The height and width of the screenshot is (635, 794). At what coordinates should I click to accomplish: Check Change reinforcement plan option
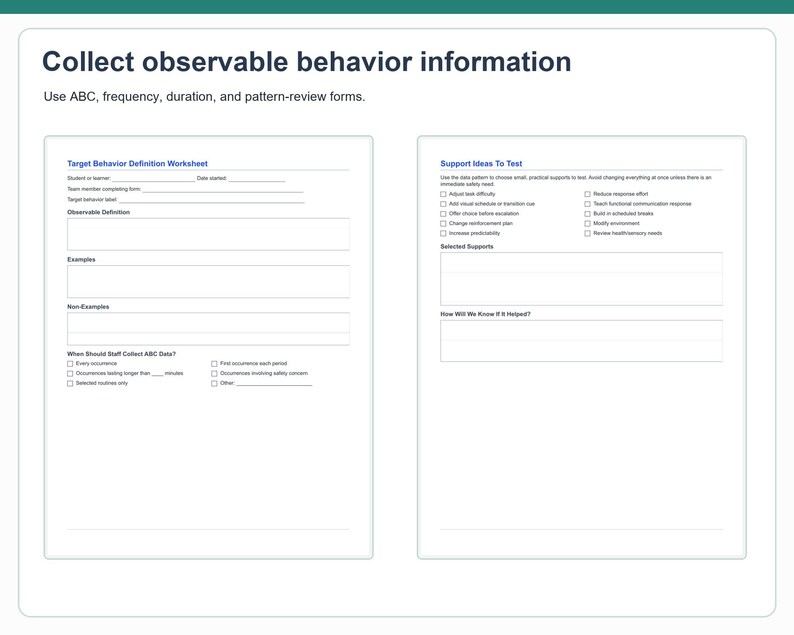click(443, 223)
